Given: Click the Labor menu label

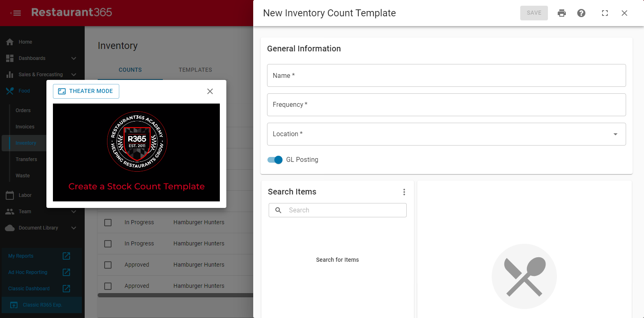Looking at the screenshot, I should 25,195.
